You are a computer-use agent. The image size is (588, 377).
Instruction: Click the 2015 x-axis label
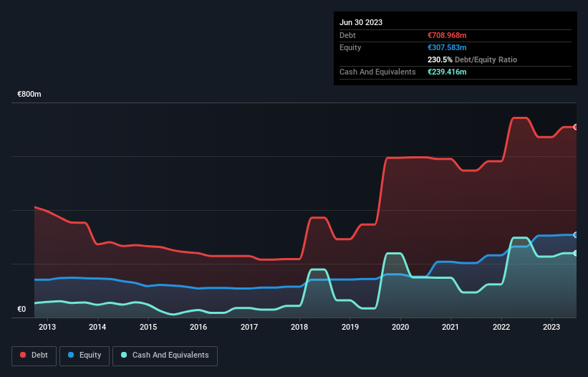[x=148, y=327]
